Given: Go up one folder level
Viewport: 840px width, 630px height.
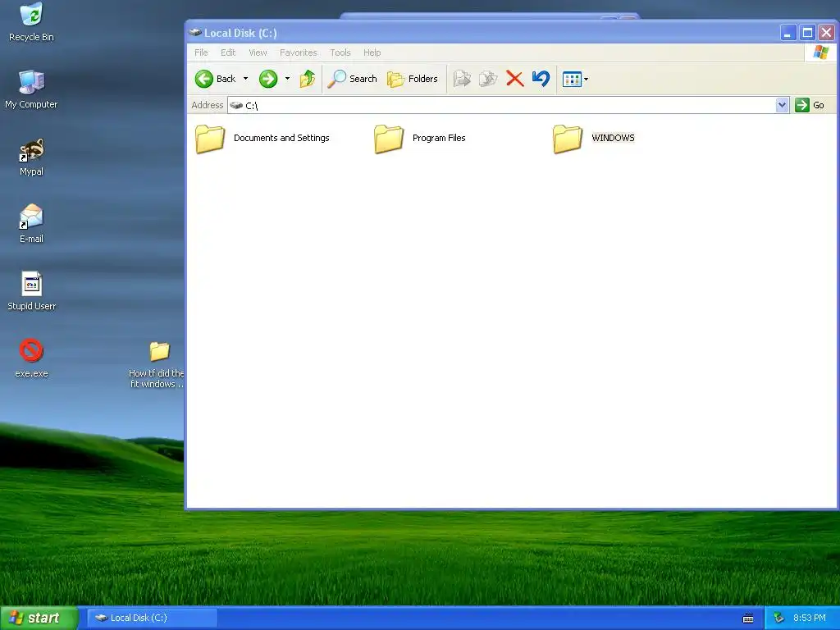Looking at the screenshot, I should click(x=308, y=79).
